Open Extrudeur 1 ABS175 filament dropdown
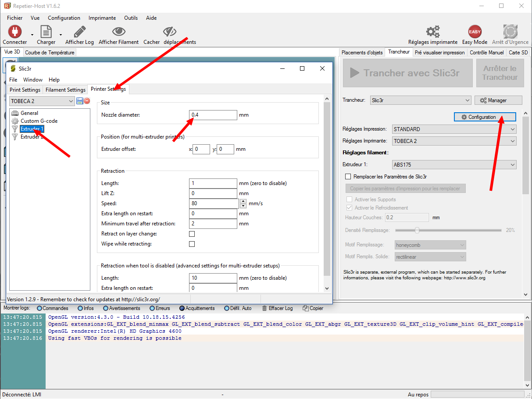 (454, 165)
